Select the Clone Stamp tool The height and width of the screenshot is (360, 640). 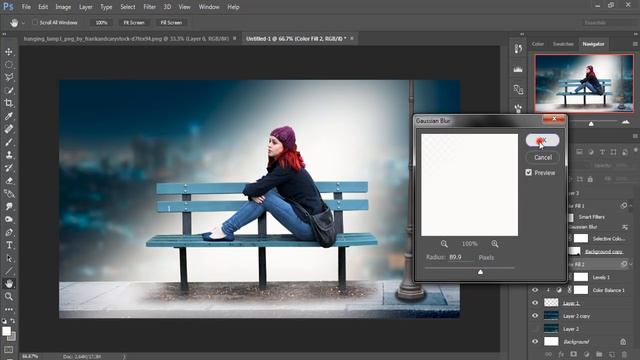coord(9,155)
